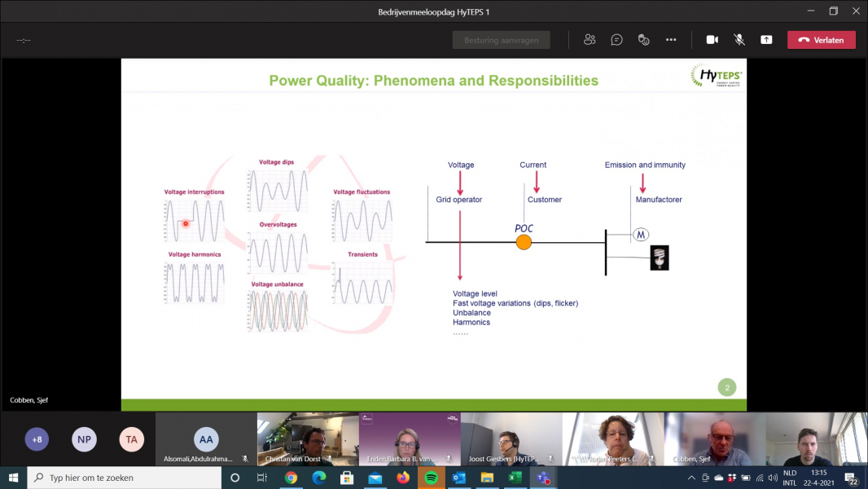Open Outlook from the taskbar
The image size is (868, 489).
tap(458, 478)
